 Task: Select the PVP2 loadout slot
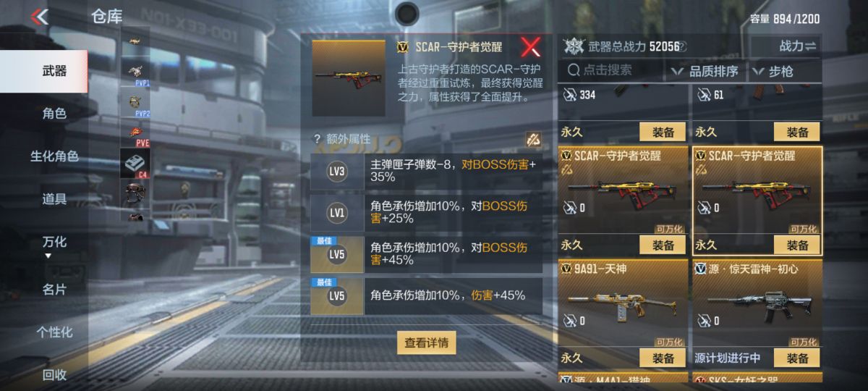pyautogui.click(x=135, y=104)
